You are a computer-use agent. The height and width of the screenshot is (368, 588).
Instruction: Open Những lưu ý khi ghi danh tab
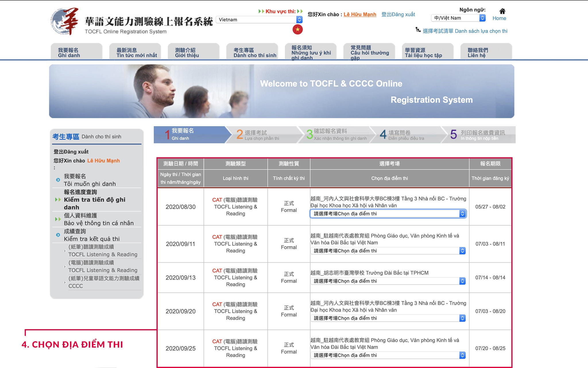point(311,52)
